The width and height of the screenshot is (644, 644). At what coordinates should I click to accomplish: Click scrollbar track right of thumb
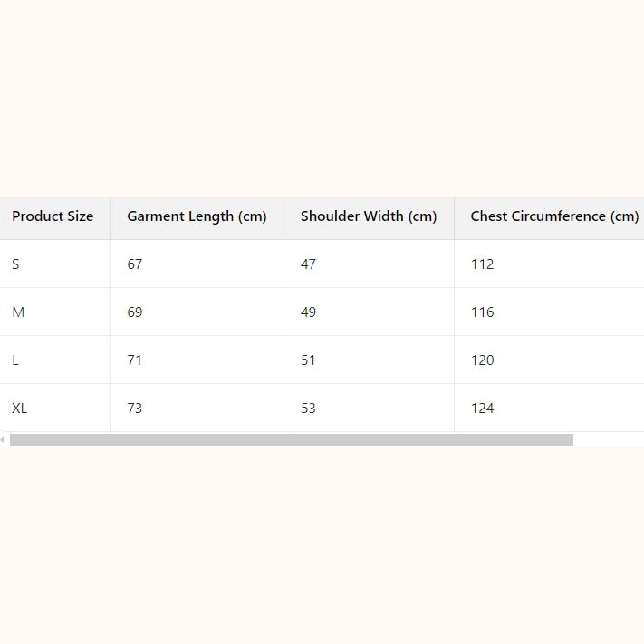[x=609, y=440]
